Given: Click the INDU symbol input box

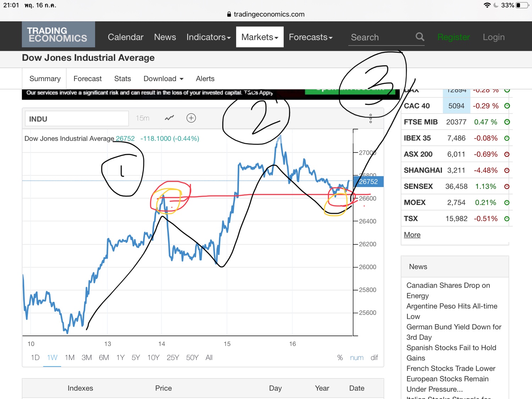Looking at the screenshot, I should [x=77, y=119].
